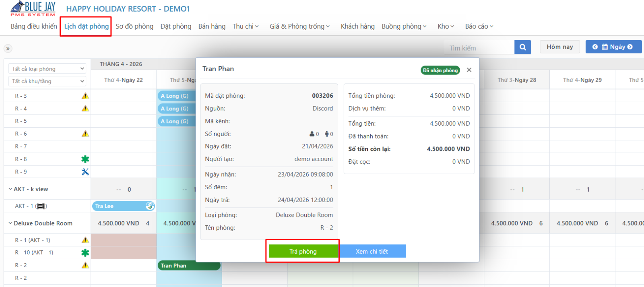This screenshot has height=287, width=644.
Task: Click the Trả phòng check-out button
Action: pyautogui.click(x=303, y=251)
